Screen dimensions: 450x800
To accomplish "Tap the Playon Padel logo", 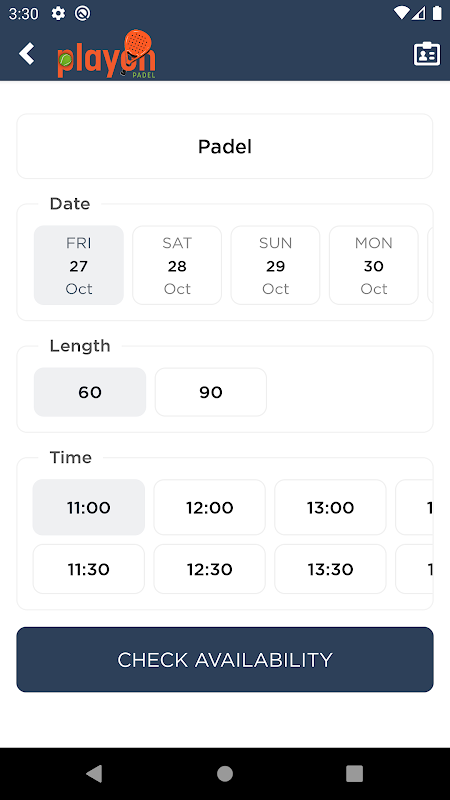I will pyautogui.click(x=107, y=54).
